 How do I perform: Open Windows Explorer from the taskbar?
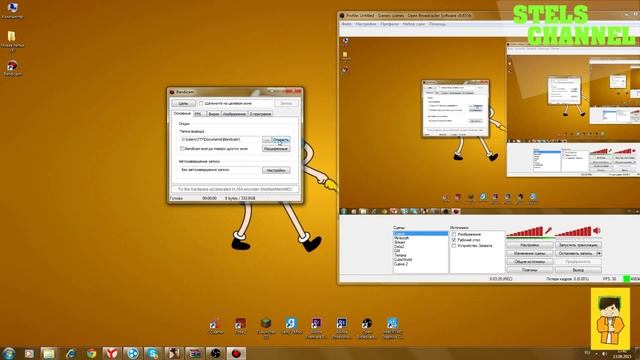[x=49, y=353]
